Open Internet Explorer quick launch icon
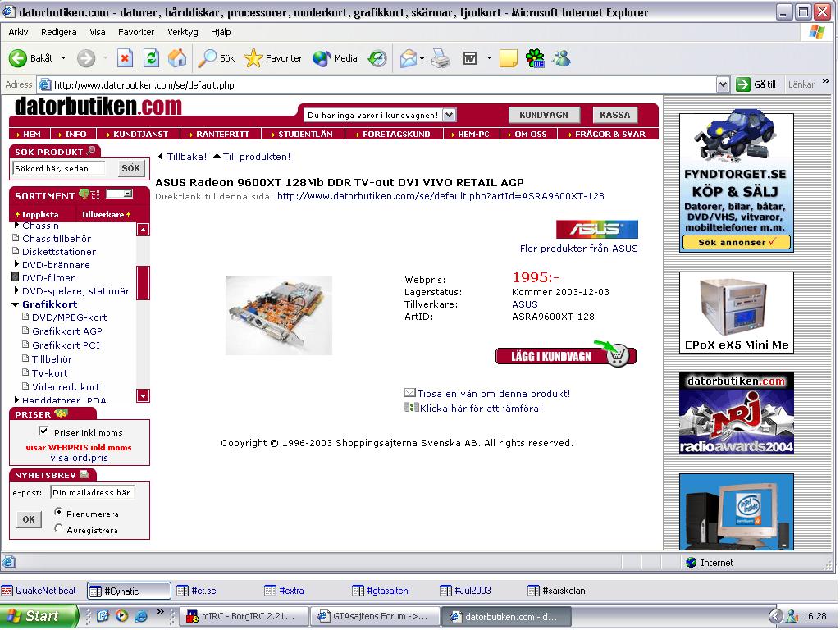The image size is (840, 630). tap(141, 616)
